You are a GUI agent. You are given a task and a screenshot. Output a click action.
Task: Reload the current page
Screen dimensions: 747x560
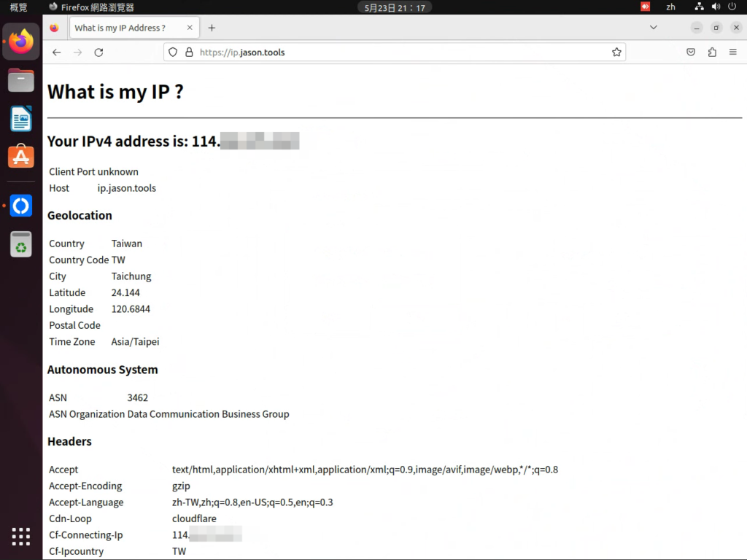[x=98, y=52]
